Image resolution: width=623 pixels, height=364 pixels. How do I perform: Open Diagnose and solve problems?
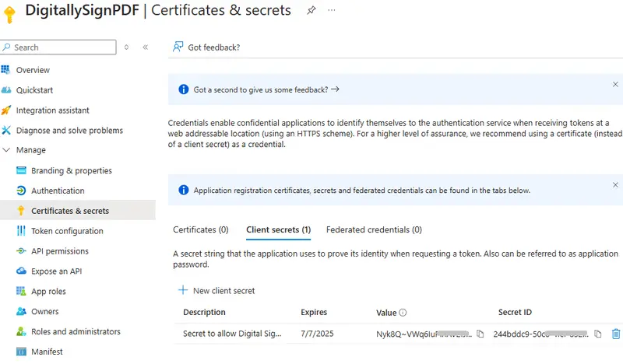click(x=69, y=130)
